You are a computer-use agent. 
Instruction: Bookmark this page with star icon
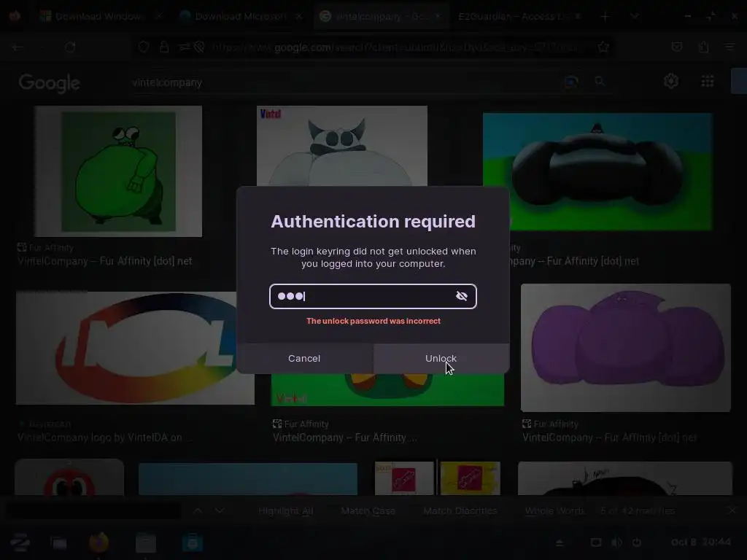[603, 47]
